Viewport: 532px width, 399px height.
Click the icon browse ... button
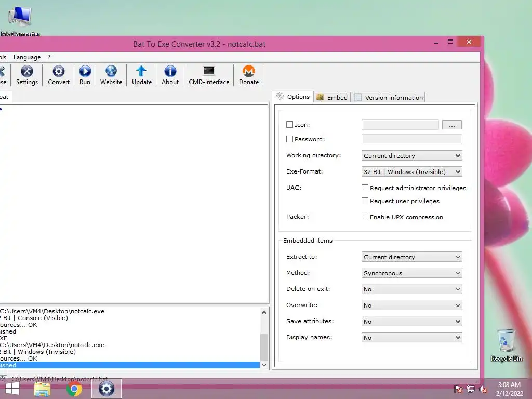coord(451,125)
